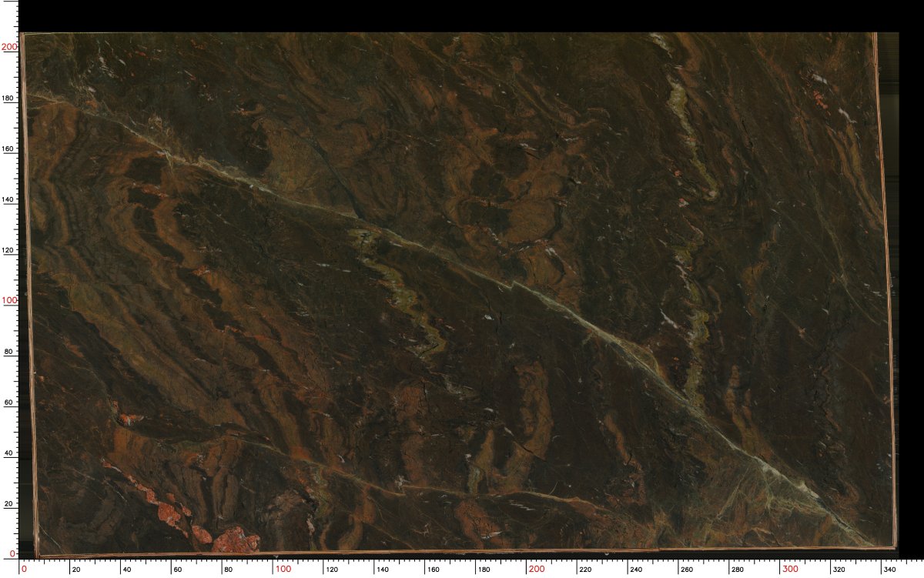Click the 140 label on horizontal ruler
Image resolution: width=924 pixels, height=578 pixels.
coord(383,570)
